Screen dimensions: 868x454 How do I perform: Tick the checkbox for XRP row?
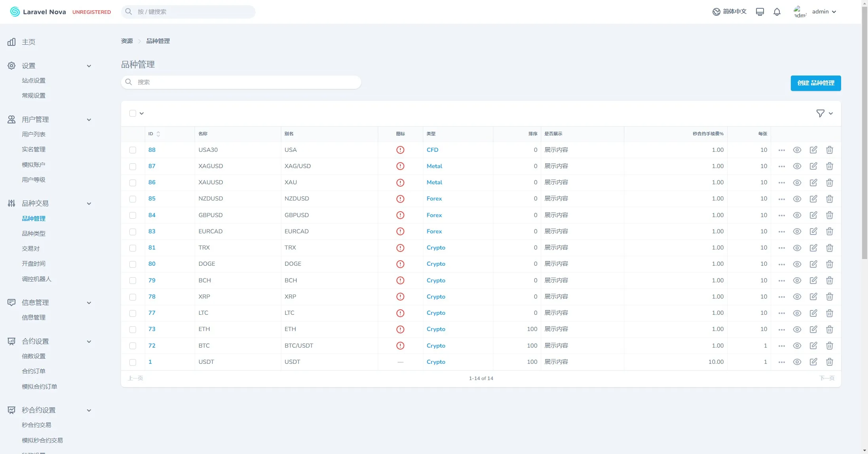point(133,297)
